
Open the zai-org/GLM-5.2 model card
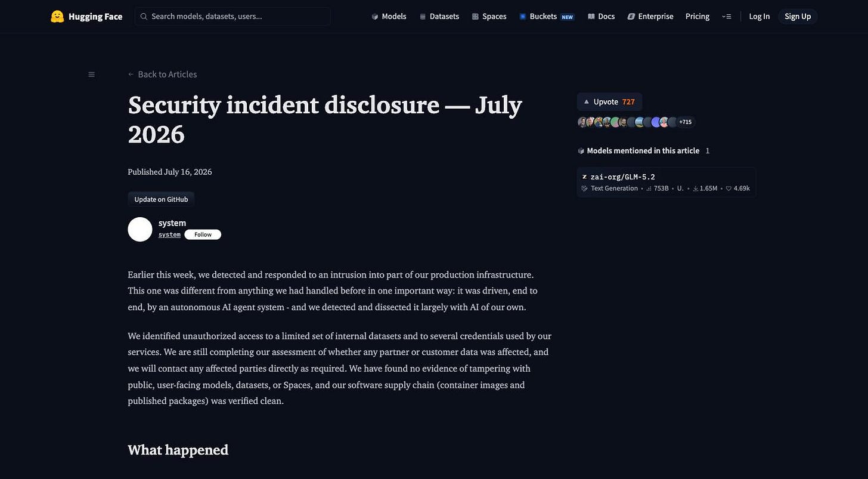666,182
